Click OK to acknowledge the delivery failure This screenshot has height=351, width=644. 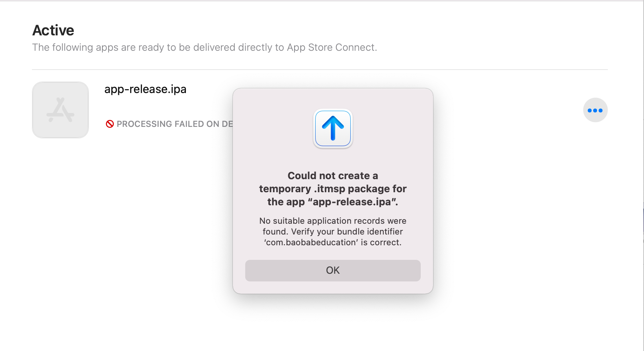(x=333, y=270)
